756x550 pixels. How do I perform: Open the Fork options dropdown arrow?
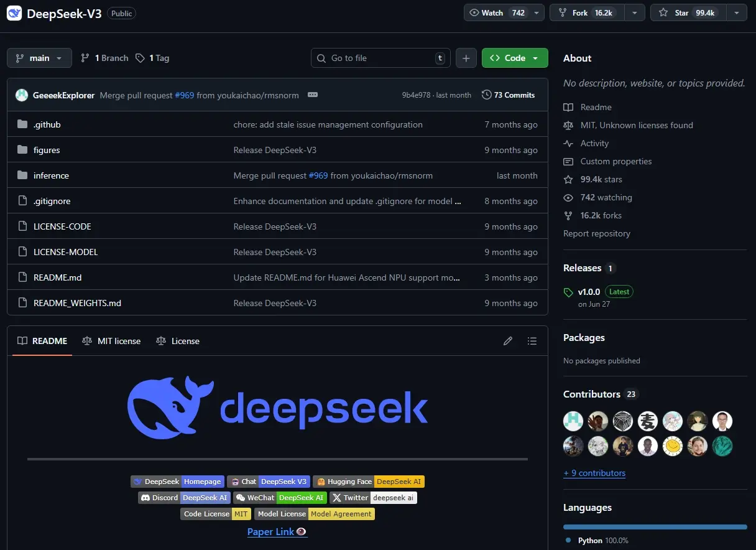[x=634, y=12]
